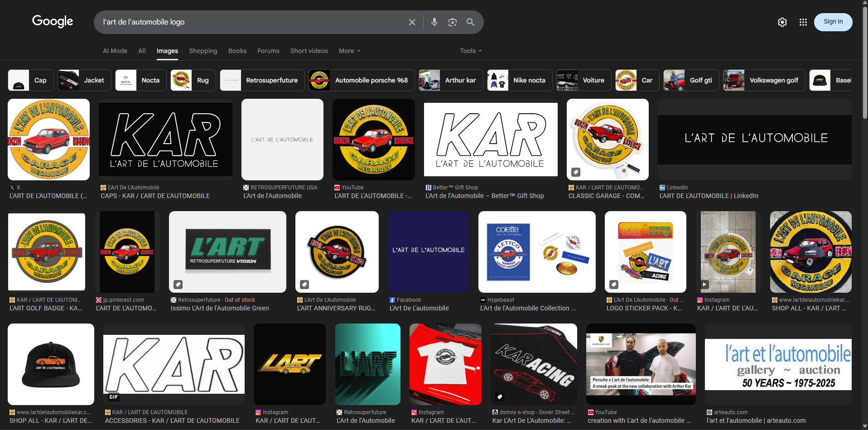Open link 'L'ART DE L'AUTOMOBILE | LinkedIn'

point(709,196)
